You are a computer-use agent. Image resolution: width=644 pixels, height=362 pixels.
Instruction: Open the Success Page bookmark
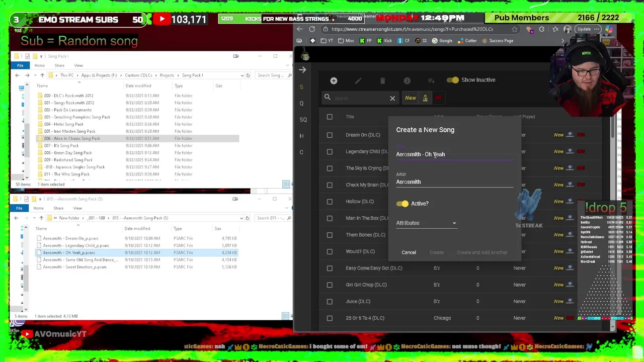pyautogui.click(x=498, y=41)
